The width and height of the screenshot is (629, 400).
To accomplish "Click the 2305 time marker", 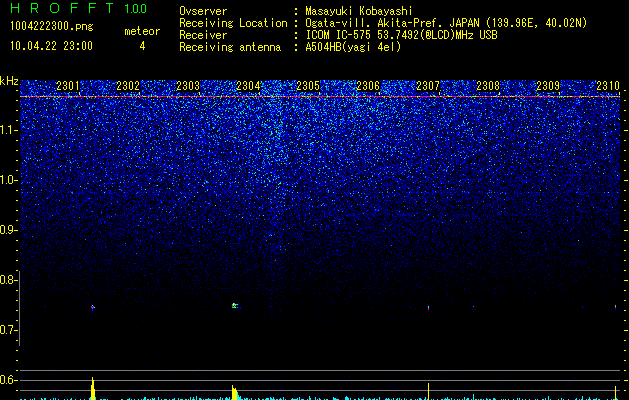I will 308,86.
